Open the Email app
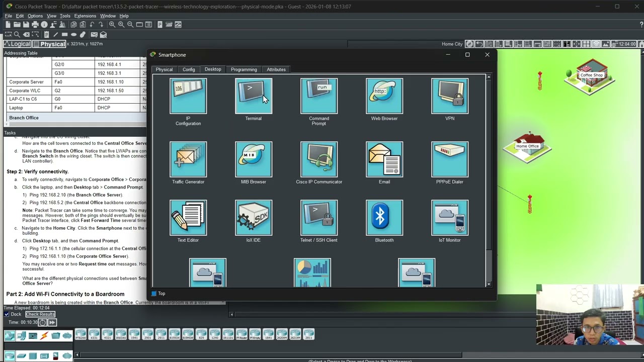This screenshot has width=644, height=362. click(x=384, y=159)
